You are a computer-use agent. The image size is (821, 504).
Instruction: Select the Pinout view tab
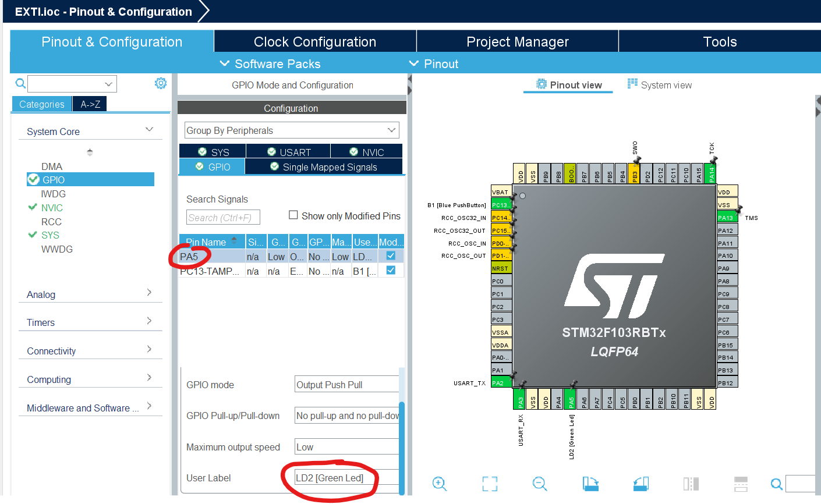[569, 85]
